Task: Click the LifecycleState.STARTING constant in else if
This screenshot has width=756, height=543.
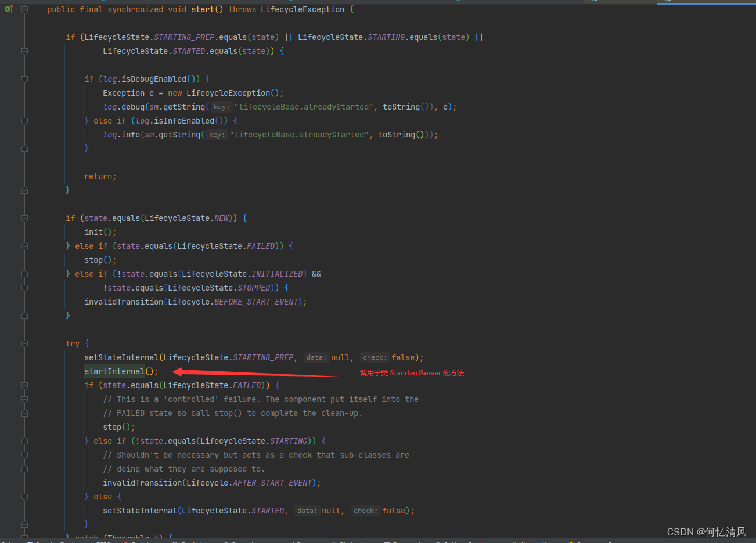Action: pos(254,441)
